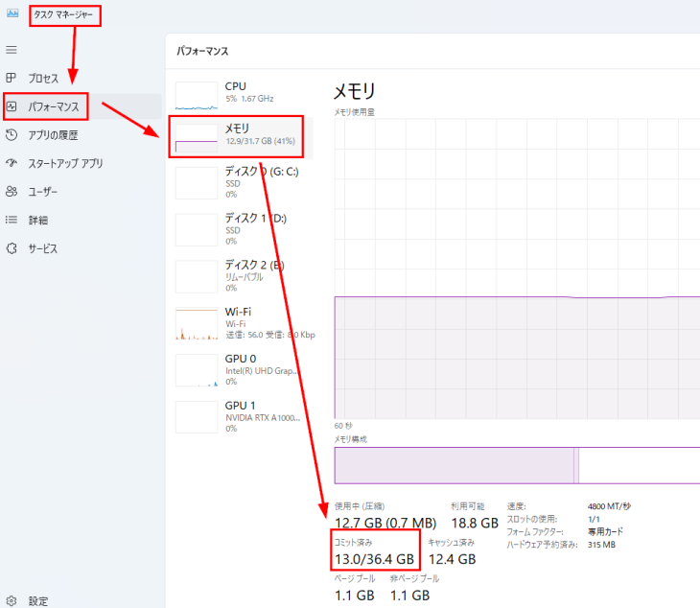Click the メモリ構成 composition bar
Image resolution: width=700 pixels, height=608 pixels.
517,465
